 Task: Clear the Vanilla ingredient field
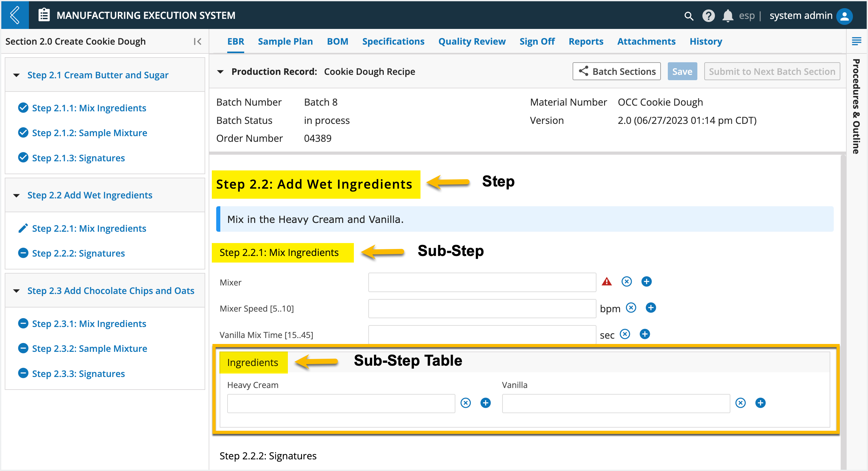[740, 403]
